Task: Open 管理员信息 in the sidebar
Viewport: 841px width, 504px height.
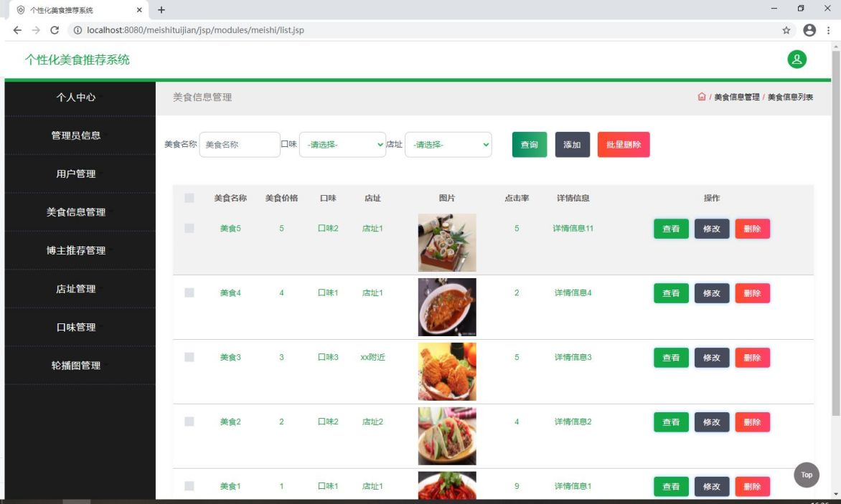Action: click(76, 135)
